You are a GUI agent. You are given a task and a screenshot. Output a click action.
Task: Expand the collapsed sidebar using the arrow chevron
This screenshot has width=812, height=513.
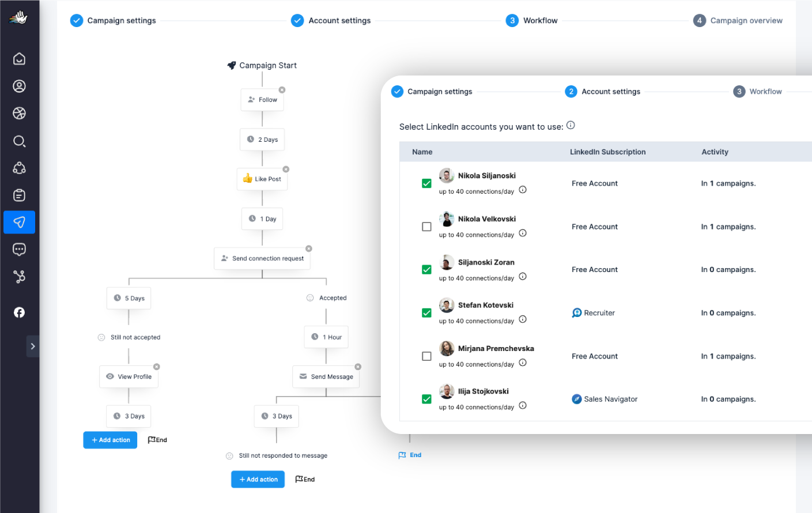pyautogui.click(x=33, y=346)
